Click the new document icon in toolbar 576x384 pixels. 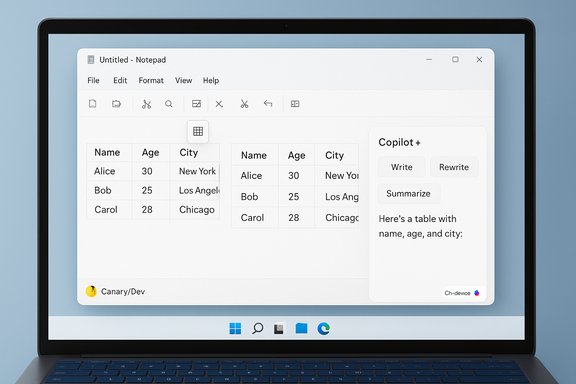[x=93, y=104]
